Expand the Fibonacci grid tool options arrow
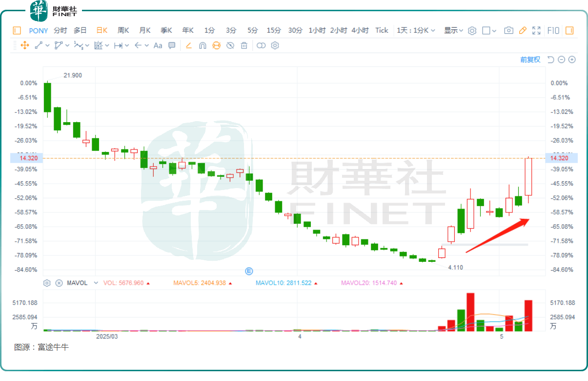The image size is (588, 381). (107, 46)
